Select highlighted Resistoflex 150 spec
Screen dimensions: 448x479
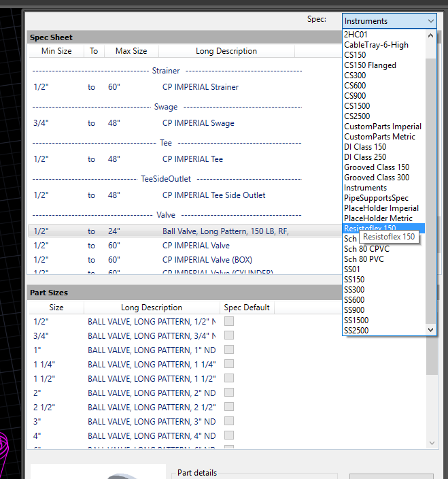pyautogui.click(x=384, y=228)
